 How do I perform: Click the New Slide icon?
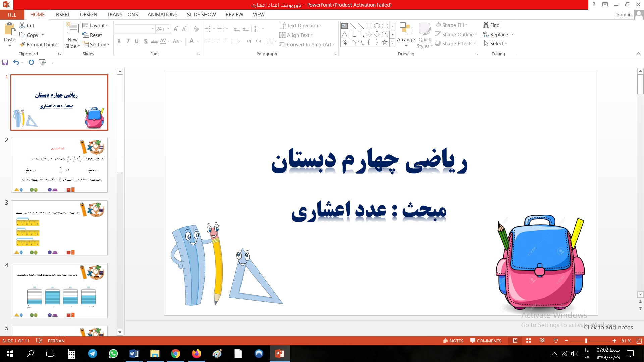click(72, 28)
